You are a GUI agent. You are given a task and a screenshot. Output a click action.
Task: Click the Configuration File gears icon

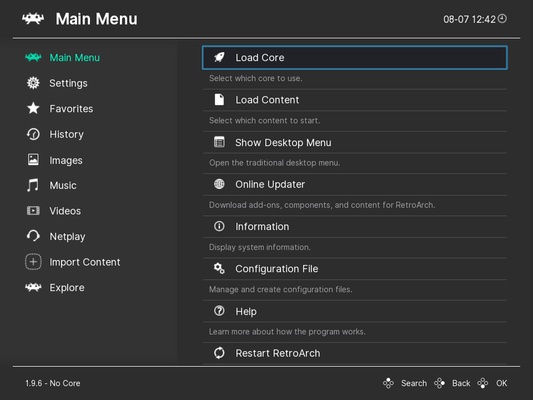219,268
